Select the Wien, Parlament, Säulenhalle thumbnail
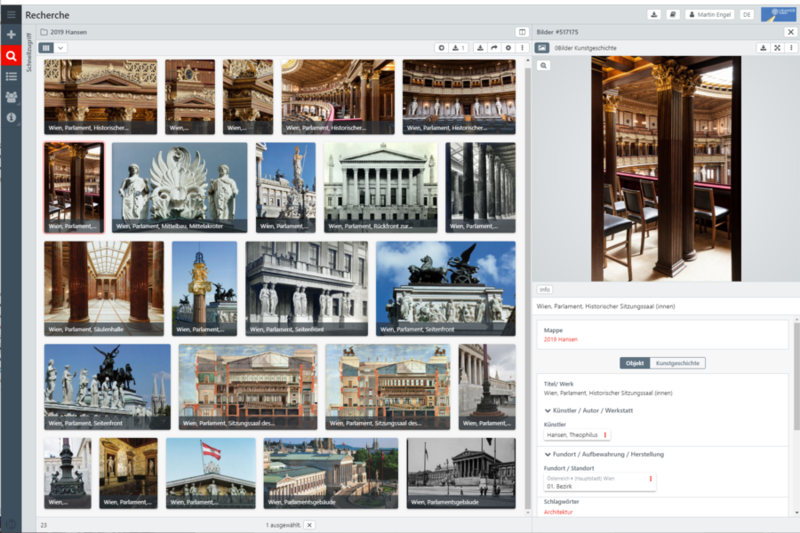This screenshot has width=800, height=533. tap(103, 288)
